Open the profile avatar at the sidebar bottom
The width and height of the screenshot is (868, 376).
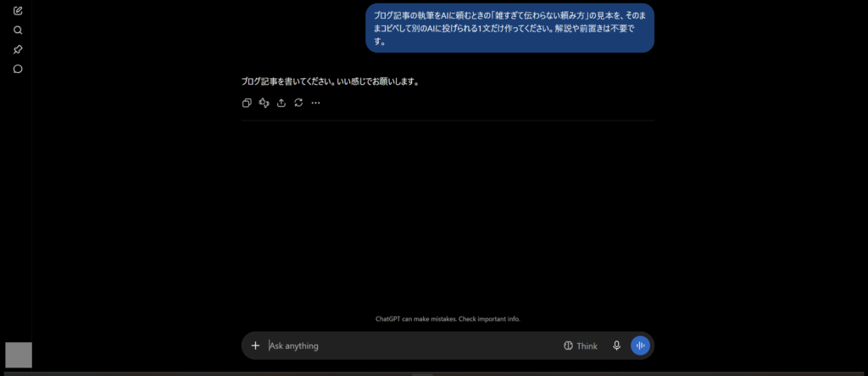click(19, 355)
